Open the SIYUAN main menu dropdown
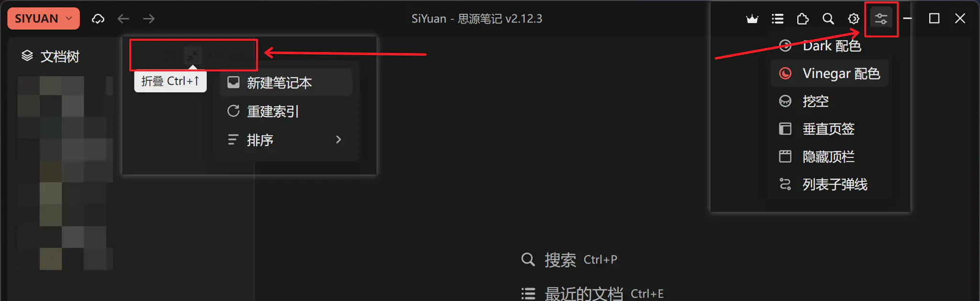The width and height of the screenshot is (980, 301). pyautogui.click(x=44, y=18)
